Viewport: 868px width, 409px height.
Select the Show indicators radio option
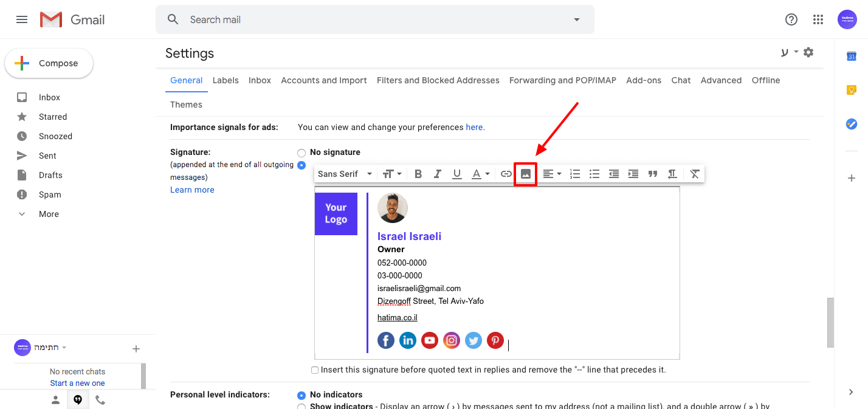point(301,406)
